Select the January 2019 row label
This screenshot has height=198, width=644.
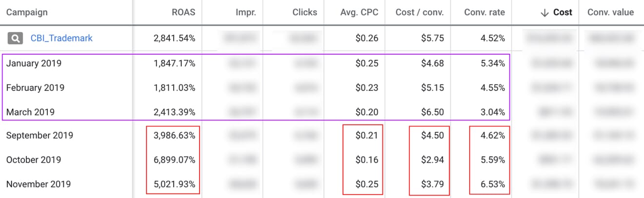click(34, 63)
